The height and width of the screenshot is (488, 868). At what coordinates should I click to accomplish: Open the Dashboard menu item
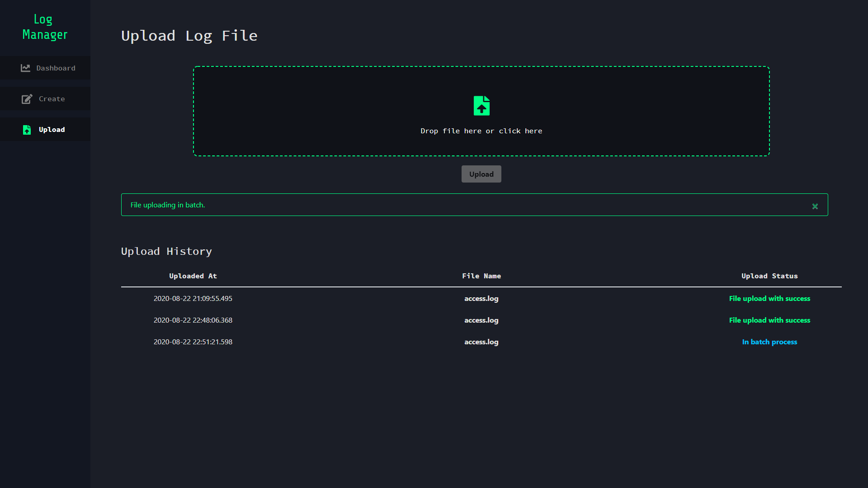(x=56, y=68)
